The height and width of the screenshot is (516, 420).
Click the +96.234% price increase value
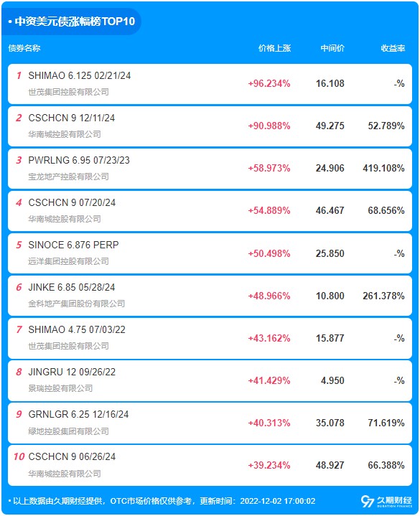(269, 83)
